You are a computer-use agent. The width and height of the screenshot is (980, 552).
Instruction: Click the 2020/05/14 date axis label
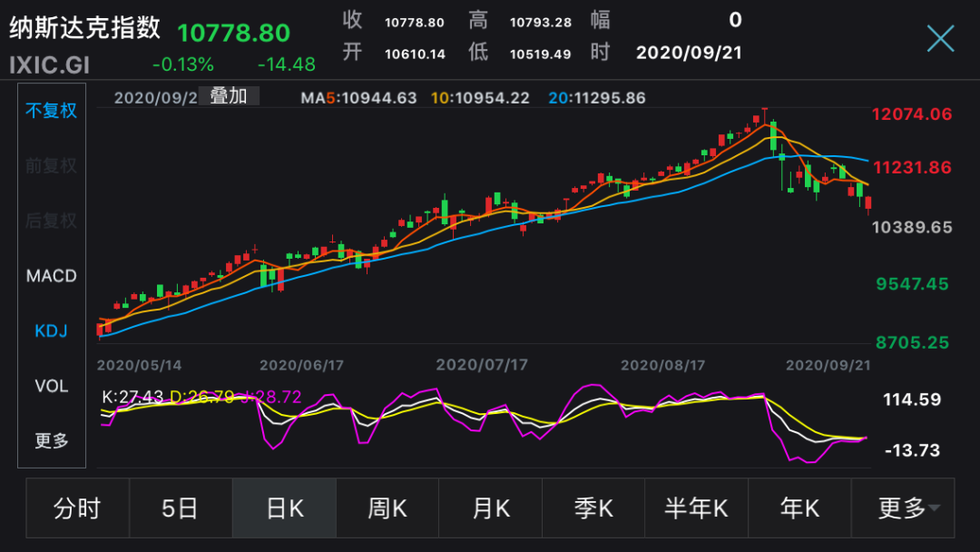(x=140, y=365)
